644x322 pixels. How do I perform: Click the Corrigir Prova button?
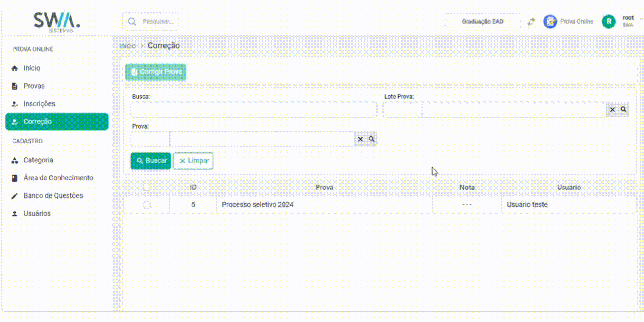156,72
